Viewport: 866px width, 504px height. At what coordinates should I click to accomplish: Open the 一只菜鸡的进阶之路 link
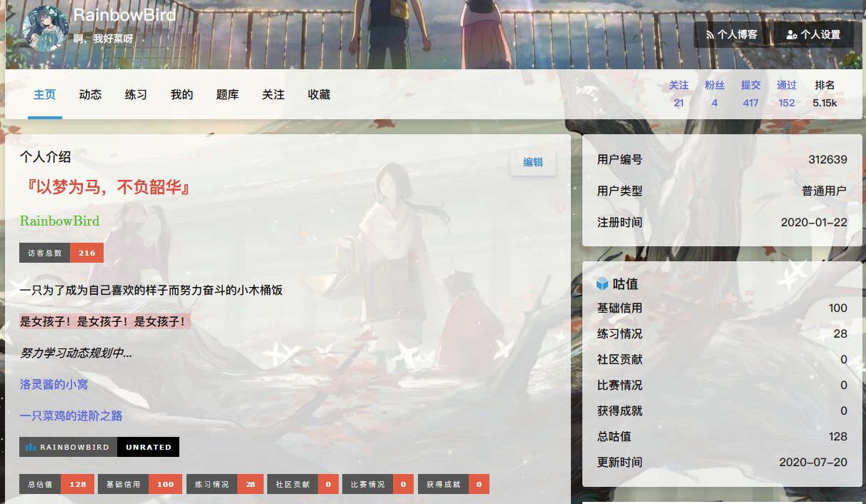(x=71, y=415)
